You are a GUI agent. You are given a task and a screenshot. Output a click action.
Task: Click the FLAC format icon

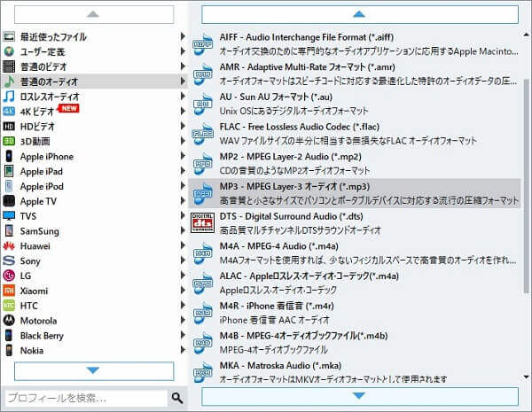coord(202,134)
